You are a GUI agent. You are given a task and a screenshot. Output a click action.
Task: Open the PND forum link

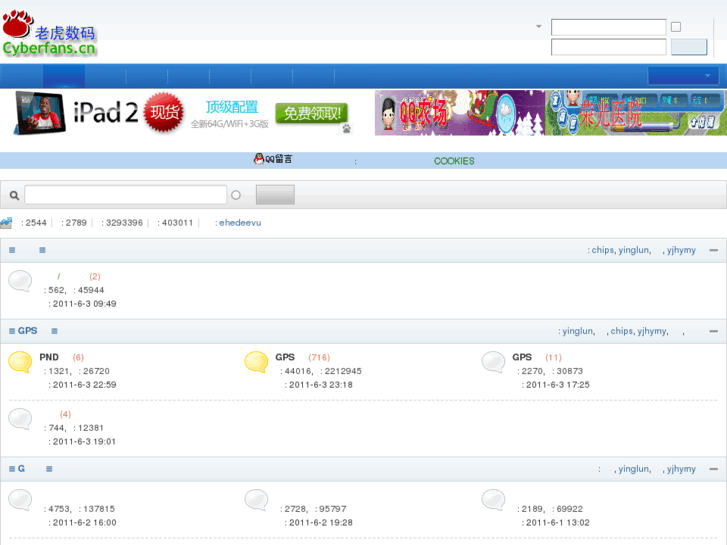pos(49,357)
